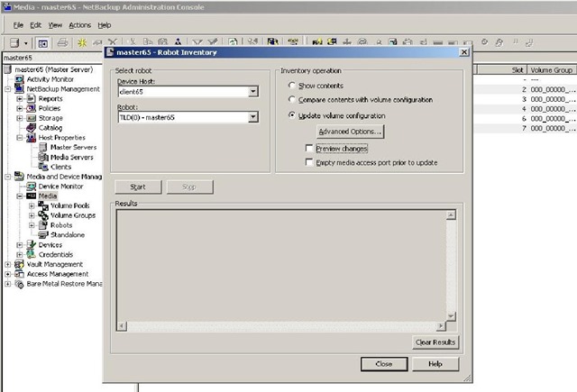Screen dimensions: 577x392
Task: Choose Update volume configuration radio option
Action: 292,115
